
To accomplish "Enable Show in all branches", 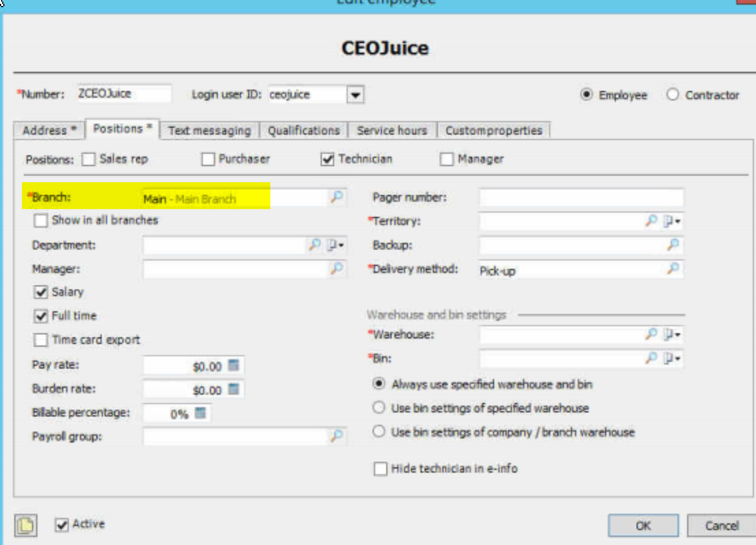I will [x=40, y=221].
